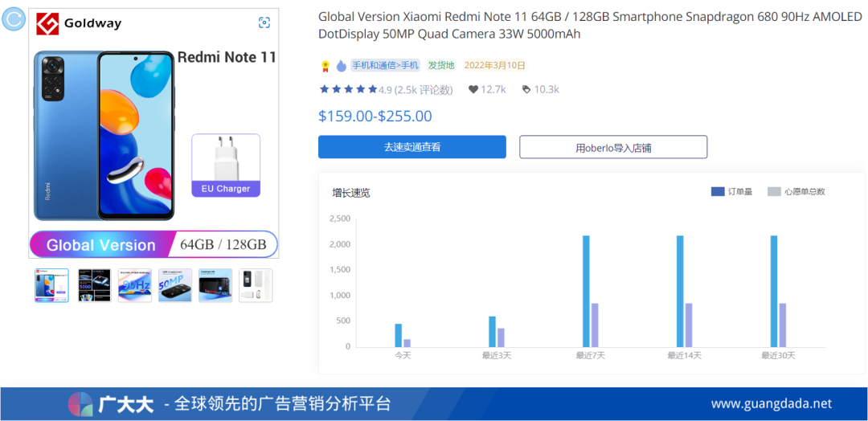This screenshot has width=868, height=421.
Task: Click the image search scan icon
Action: pyautogui.click(x=264, y=22)
